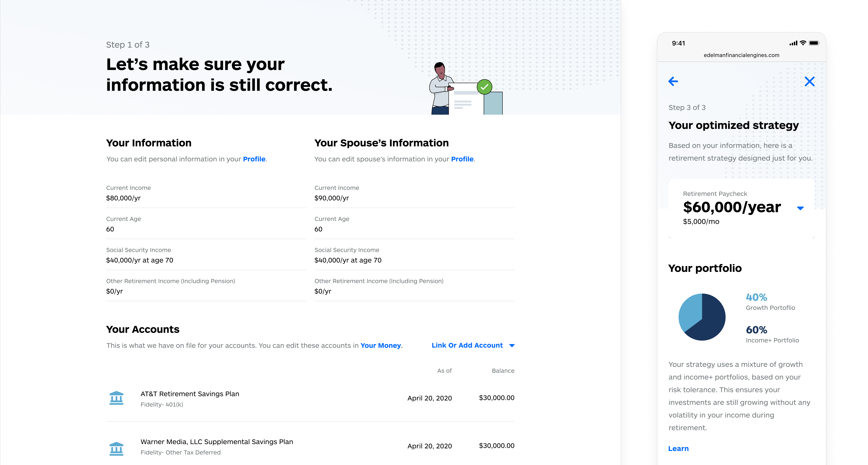Click the portfolio pie chart
The image size is (868, 465).
click(x=702, y=317)
